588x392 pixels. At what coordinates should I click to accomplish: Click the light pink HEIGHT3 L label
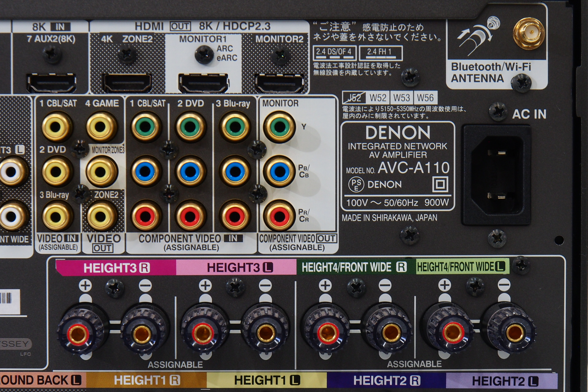tap(236, 267)
